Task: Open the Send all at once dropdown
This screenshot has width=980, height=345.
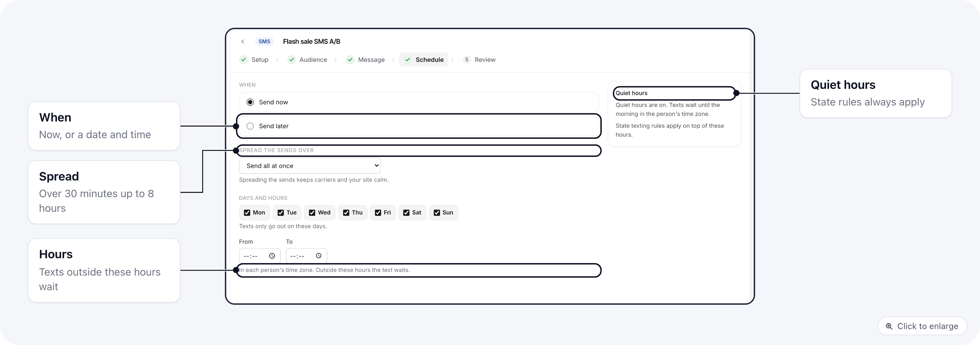Action: click(310, 166)
